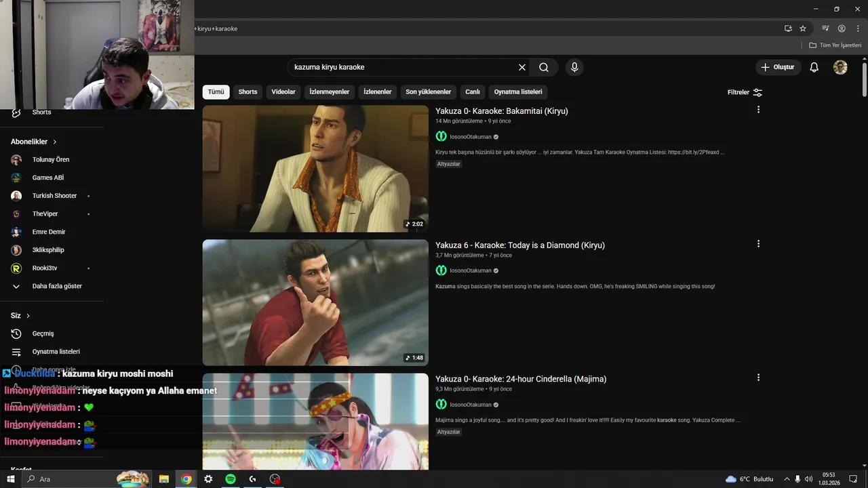Click Altyazılar badge under 24-hour Cinderella video
This screenshot has width=868, height=488.
click(x=449, y=432)
